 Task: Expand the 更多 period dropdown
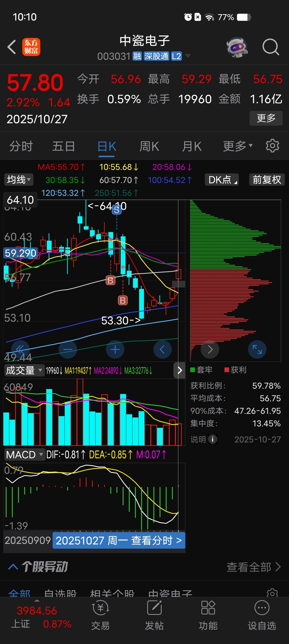pyautogui.click(x=238, y=146)
